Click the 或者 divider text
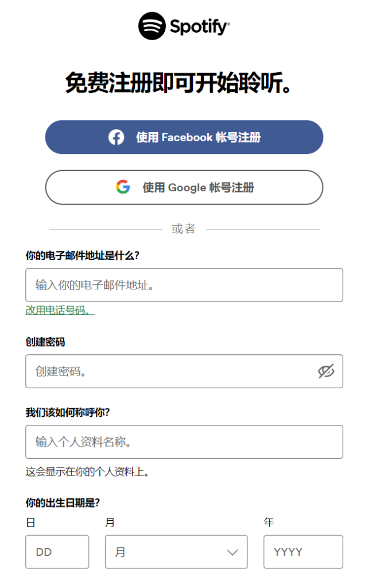Viewport: 368px width, 588px height. [184, 228]
